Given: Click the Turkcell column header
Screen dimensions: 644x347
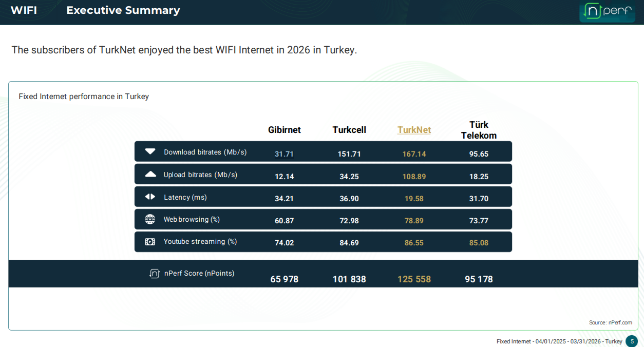Looking at the screenshot, I should (349, 130).
